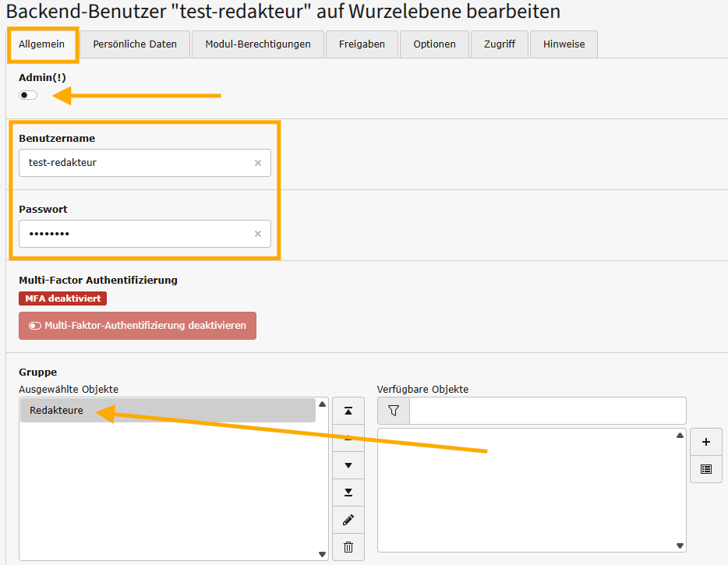Screen dimensions: 728x565
Task: Open the Persönliche Daten tab
Action: click(x=135, y=44)
